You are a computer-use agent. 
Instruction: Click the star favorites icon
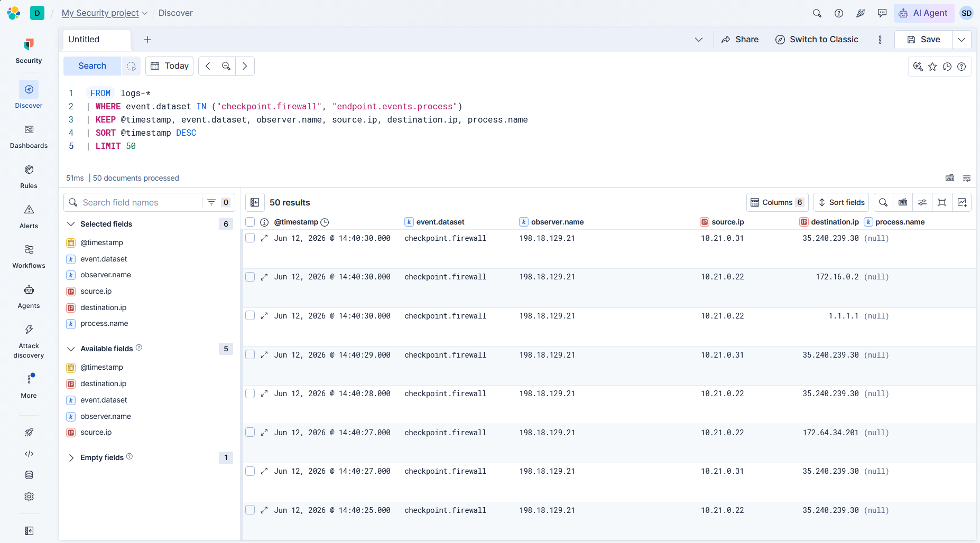(932, 67)
